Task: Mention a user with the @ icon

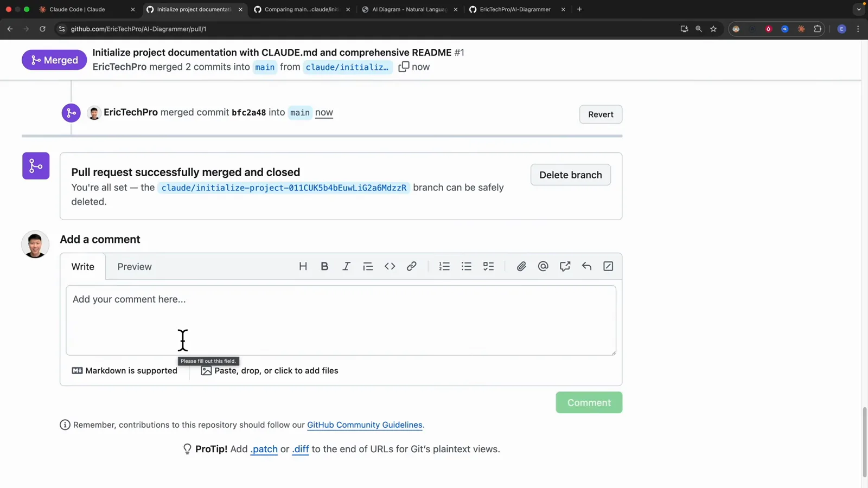Action: [543, 266]
